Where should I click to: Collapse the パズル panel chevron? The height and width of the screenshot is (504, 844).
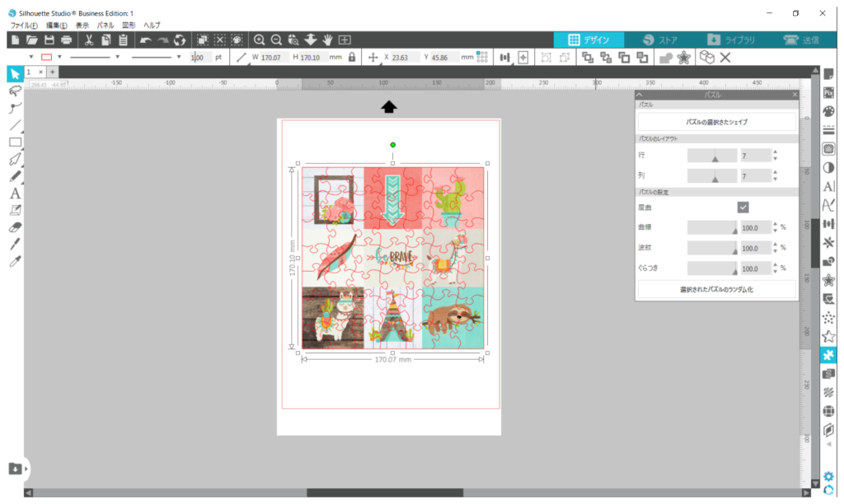click(x=640, y=95)
